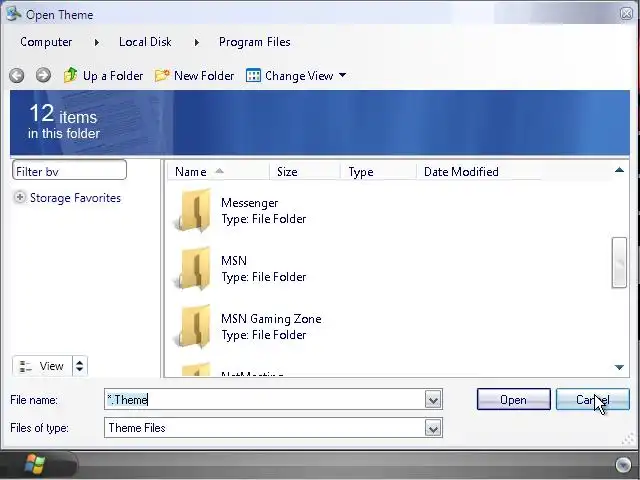Click the vertical scrollbar thumb

pos(619,262)
